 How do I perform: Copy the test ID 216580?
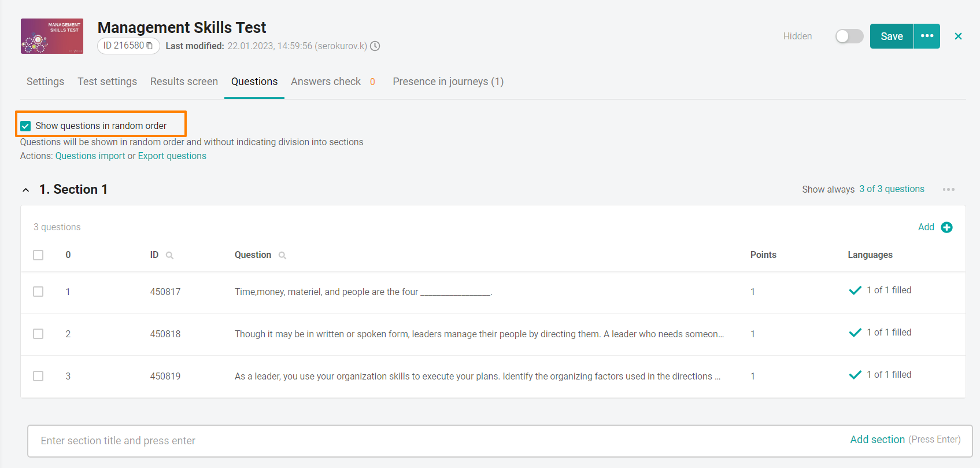[150, 46]
